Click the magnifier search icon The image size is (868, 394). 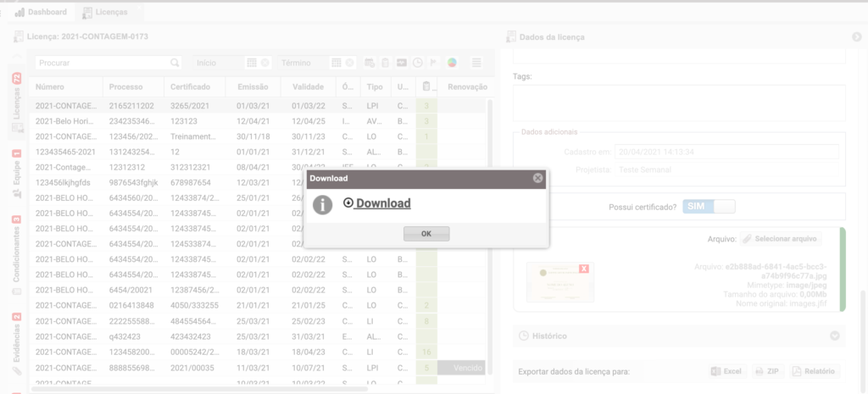(x=175, y=63)
